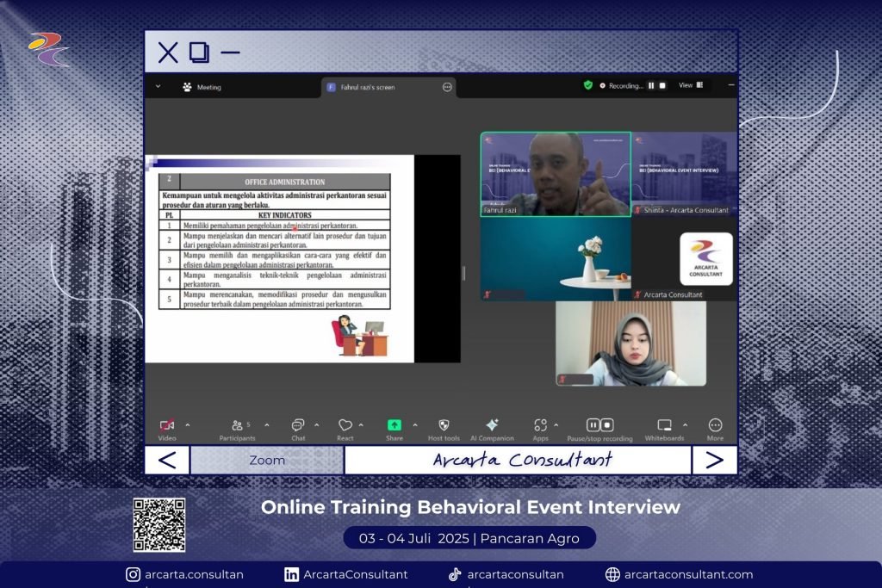
Task: Select Fahrul razi's video thumbnail
Action: pos(556,174)
